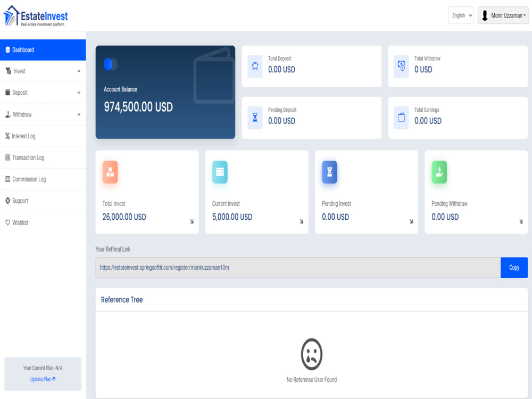Click the Invest sidebar icon

pyautogui.click(x=8, y=71)
